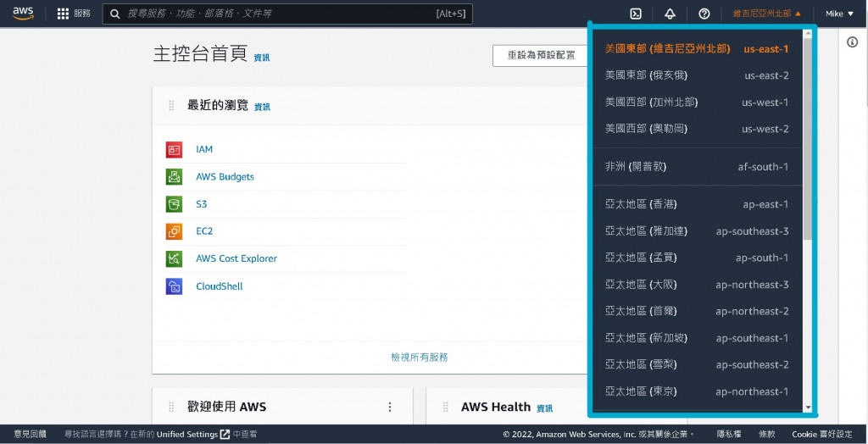The width and height of the screenshot is (868, 444).
Task: Click the region list scroll down arrow
Action: (x=808, y=408)
